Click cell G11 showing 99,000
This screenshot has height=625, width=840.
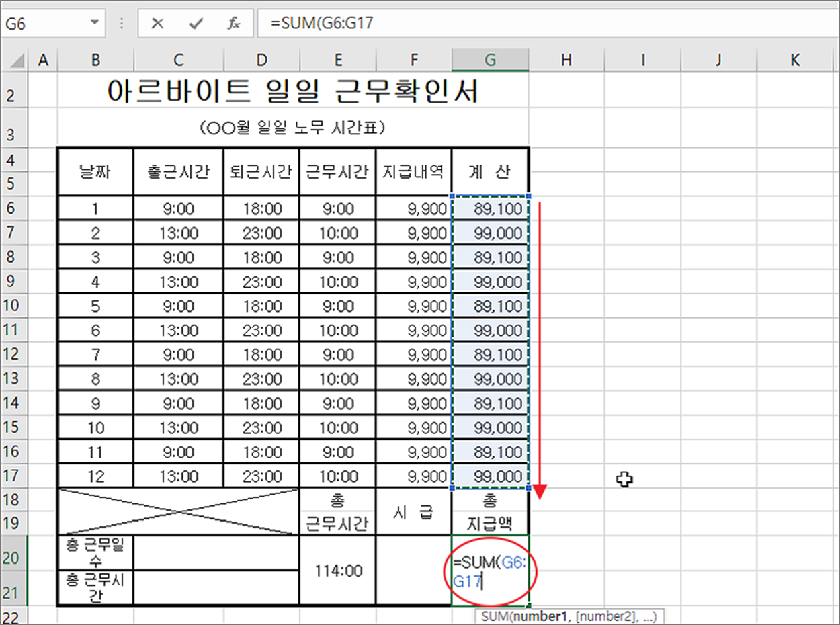click(490, 330)
